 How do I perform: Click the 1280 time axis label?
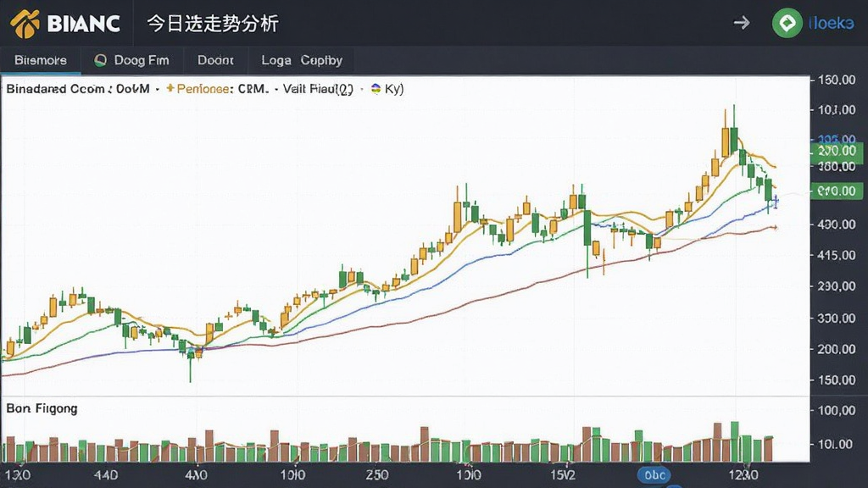click(743, 474)
